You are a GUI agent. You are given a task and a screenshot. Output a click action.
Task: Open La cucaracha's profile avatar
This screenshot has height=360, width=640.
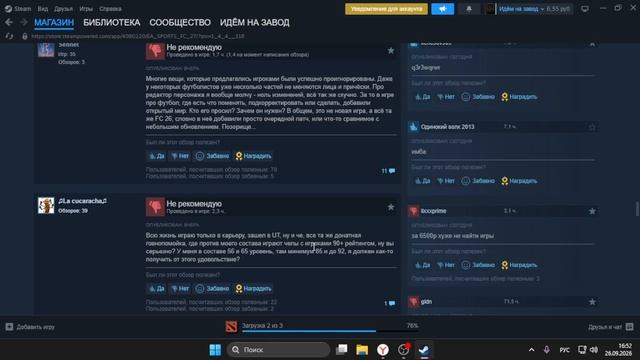pos(46,206)
